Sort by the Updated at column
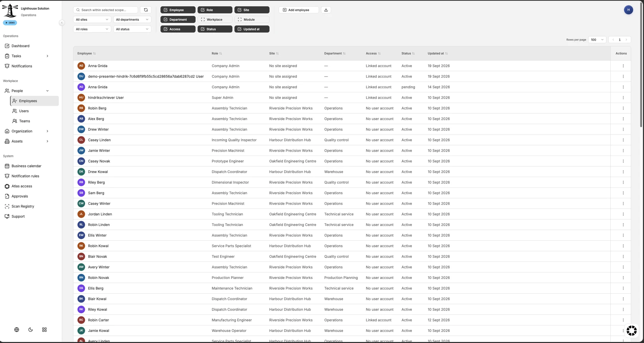644x343 pixels. [x=438, y=54]
